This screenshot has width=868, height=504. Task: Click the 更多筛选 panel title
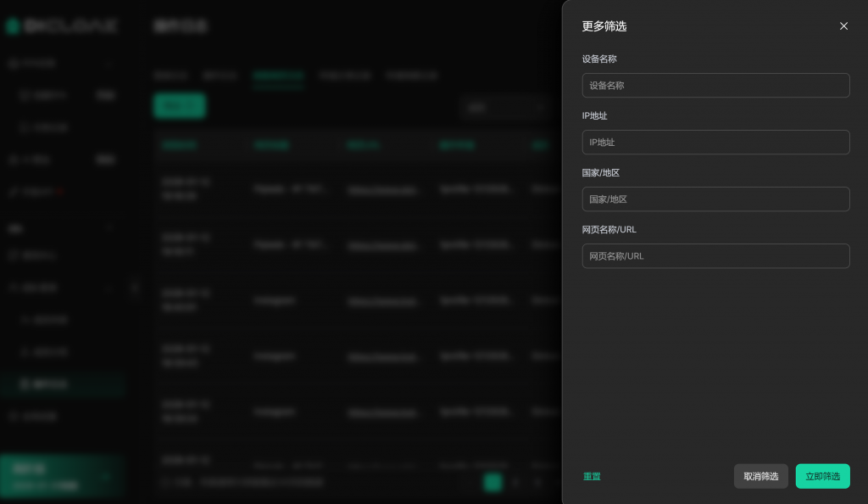604,26
